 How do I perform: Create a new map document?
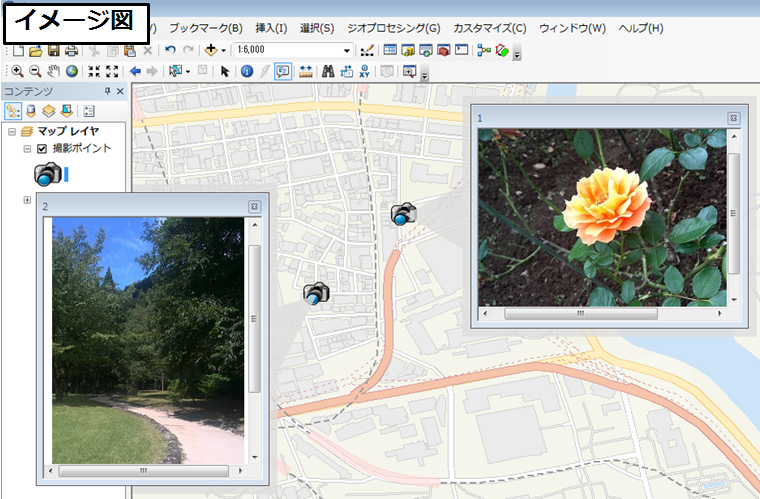18,50
